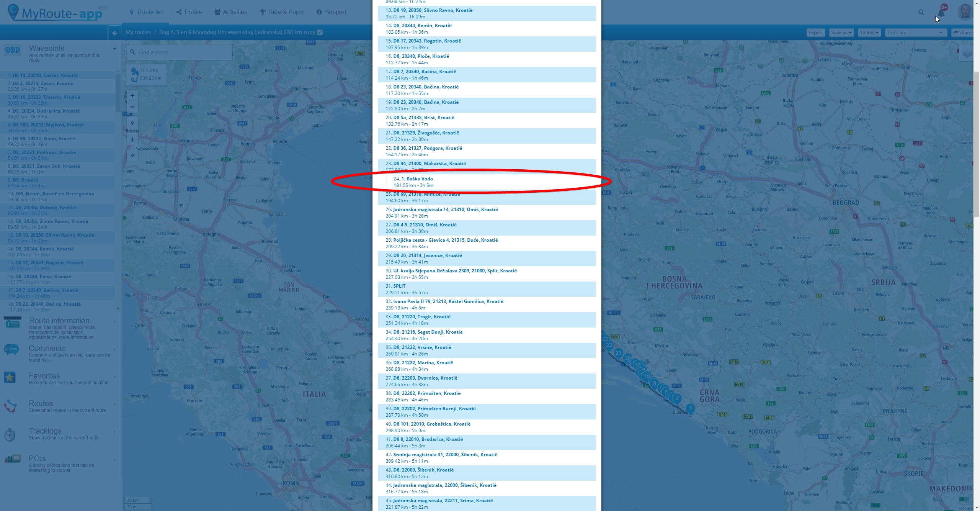980x511 pixels.
Task: Open the TomTom map selector
Action: tap(915, 33)
